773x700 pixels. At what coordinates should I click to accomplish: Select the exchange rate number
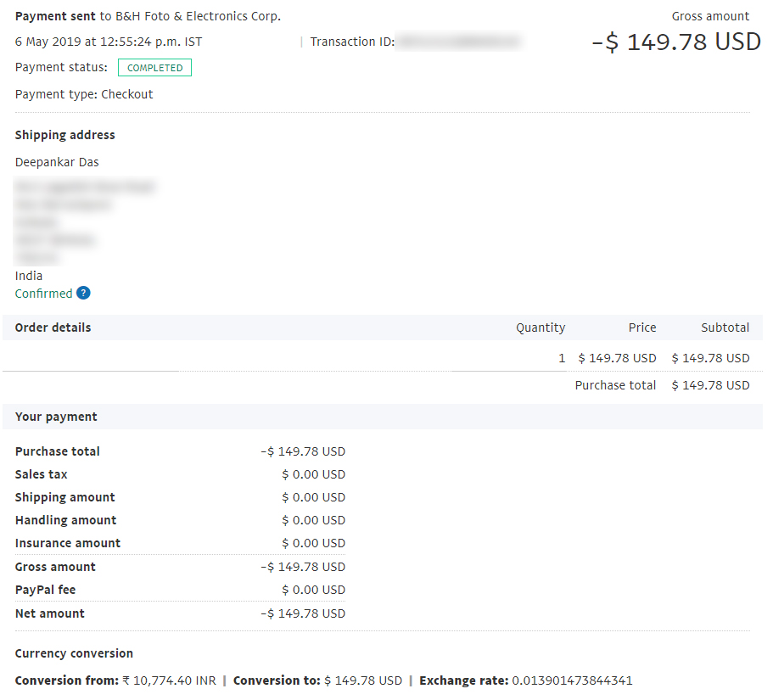tap(572, 680)
